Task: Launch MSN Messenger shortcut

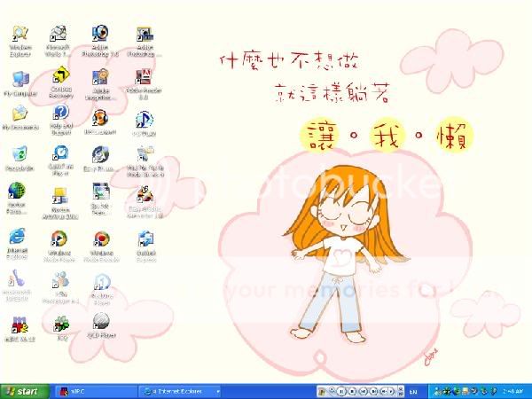Action: click(x=60, y=282)
